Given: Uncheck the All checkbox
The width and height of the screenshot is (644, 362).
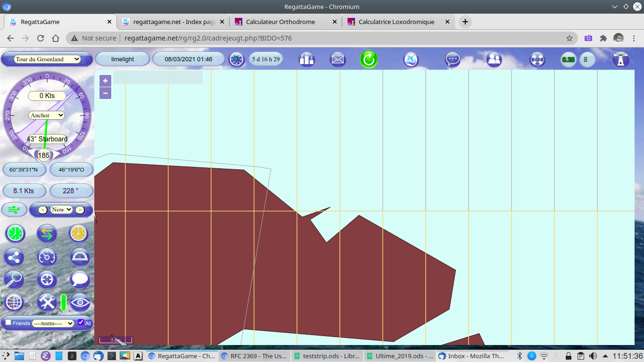Looking at the screenshot, I should coord(81,322).
